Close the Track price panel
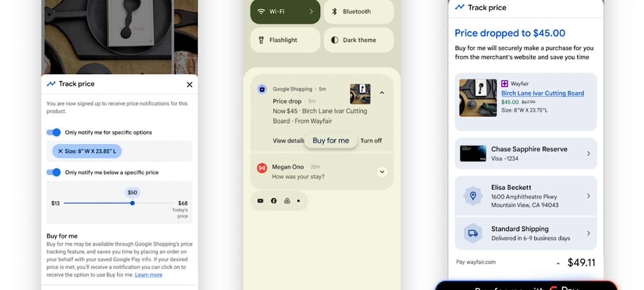The image size is (644, 290). coord(189,84)
